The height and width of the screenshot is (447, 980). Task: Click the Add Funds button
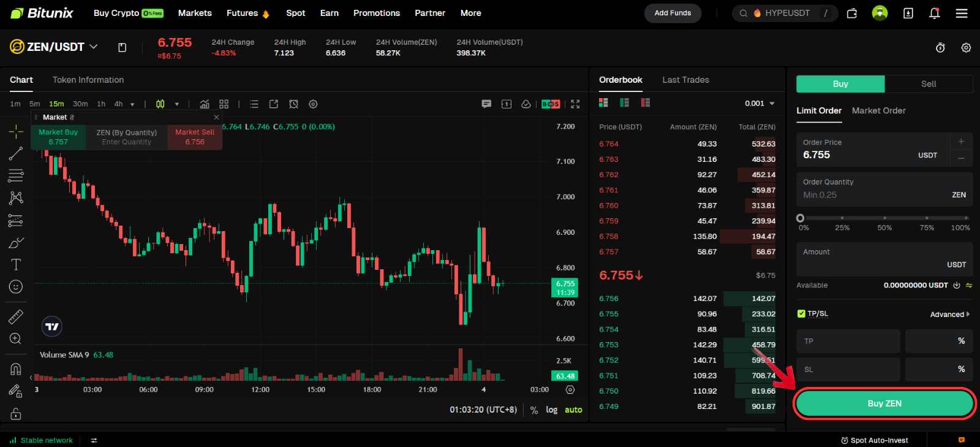pyautogui.click(x=673, y=13)
